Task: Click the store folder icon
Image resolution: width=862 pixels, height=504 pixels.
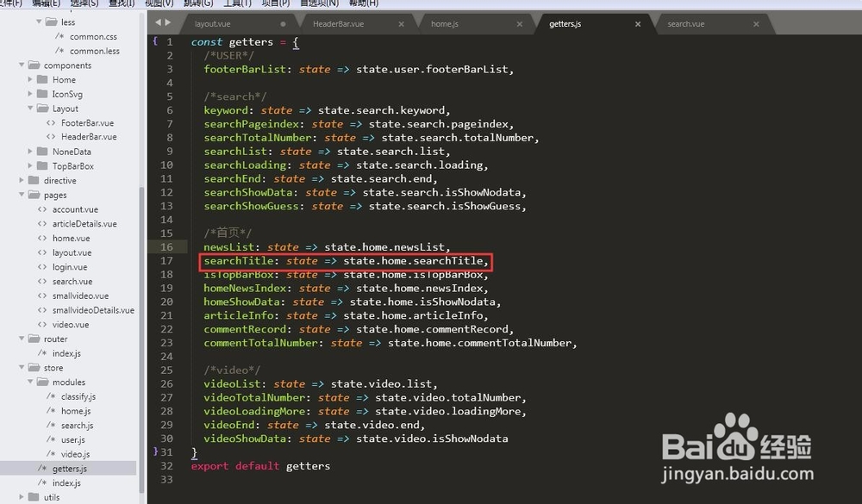Action: 34,367
